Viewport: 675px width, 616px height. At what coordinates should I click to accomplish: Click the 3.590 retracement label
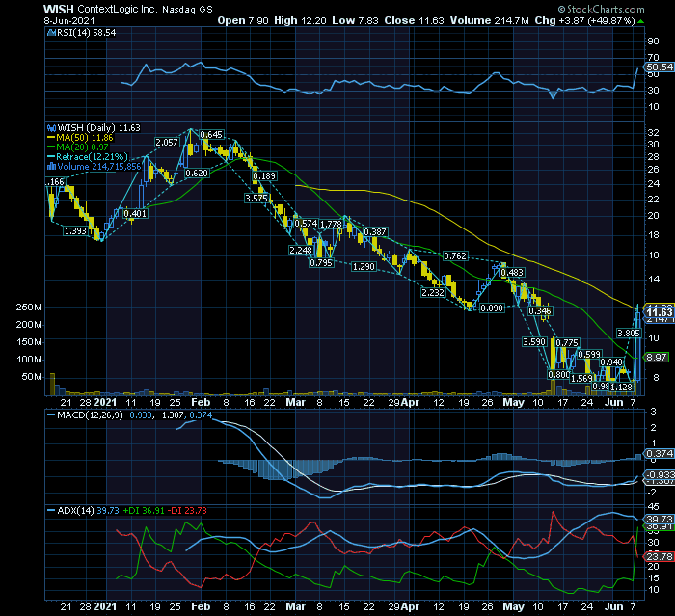534,342
